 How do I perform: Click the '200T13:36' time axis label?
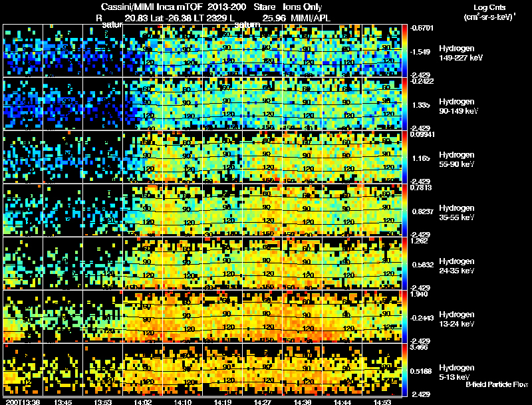click(x=23, y=402)
